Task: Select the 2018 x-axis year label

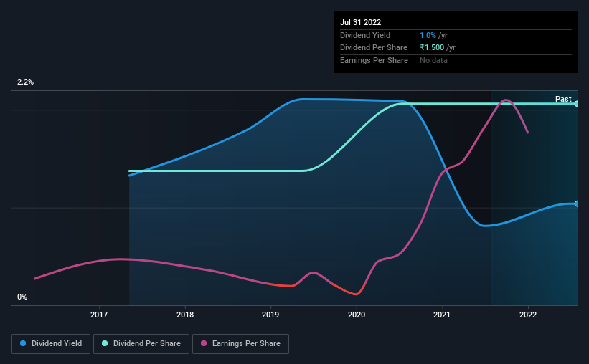Action: (185, 315)
